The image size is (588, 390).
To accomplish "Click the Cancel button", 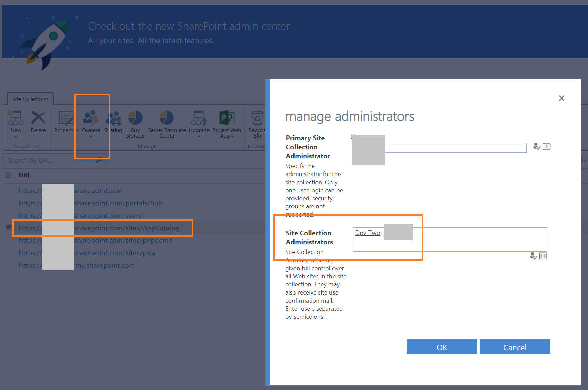I will [515, 347].
